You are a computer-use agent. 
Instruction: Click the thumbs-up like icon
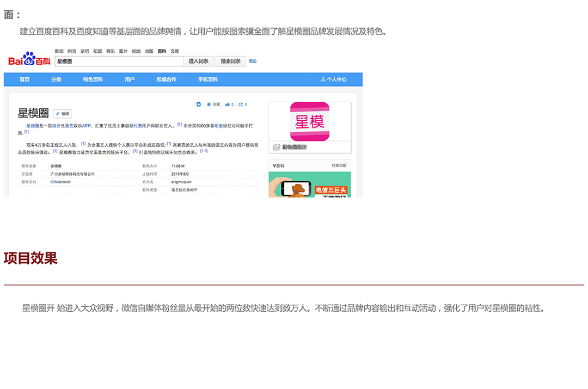click(x=227, y=104)
